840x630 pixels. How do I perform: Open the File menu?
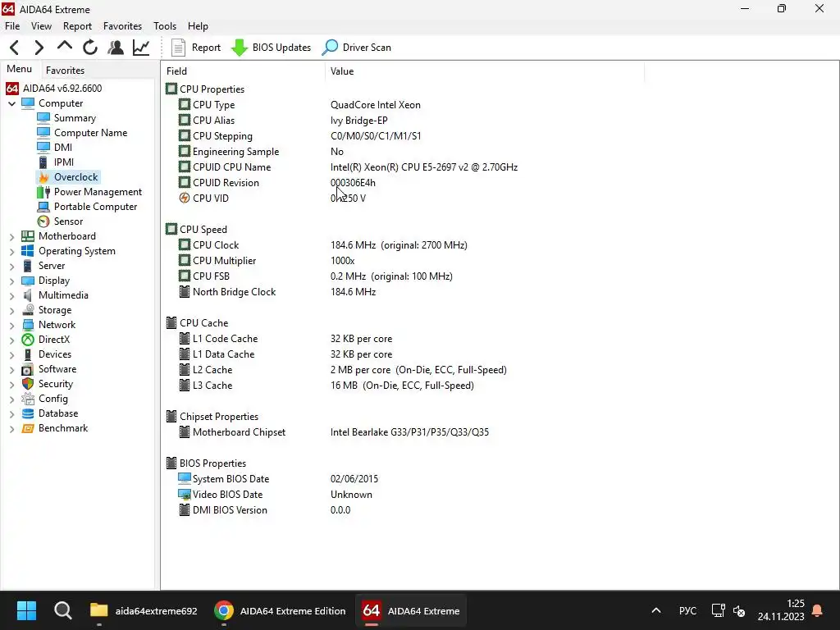point(12,26)
